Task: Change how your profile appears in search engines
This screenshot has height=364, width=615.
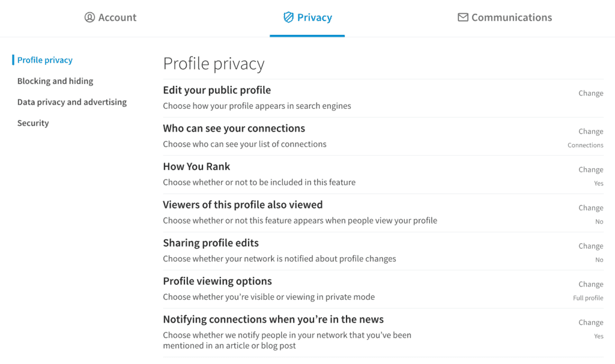Action: (x=590, y=93)
